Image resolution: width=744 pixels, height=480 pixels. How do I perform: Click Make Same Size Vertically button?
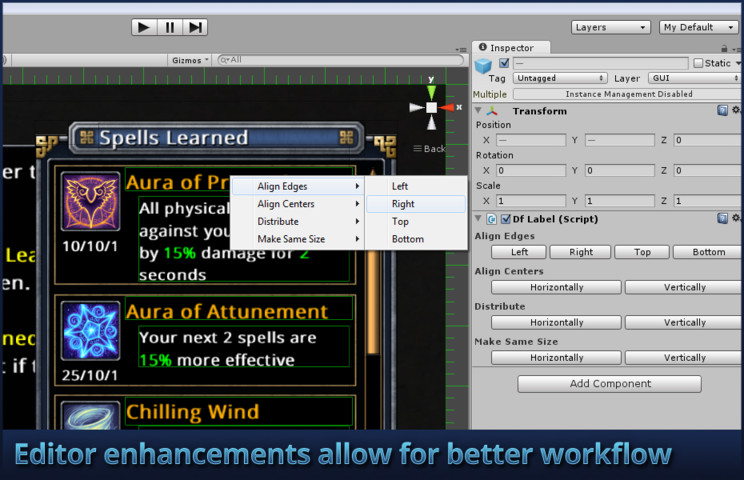click(x=684, y=358)
